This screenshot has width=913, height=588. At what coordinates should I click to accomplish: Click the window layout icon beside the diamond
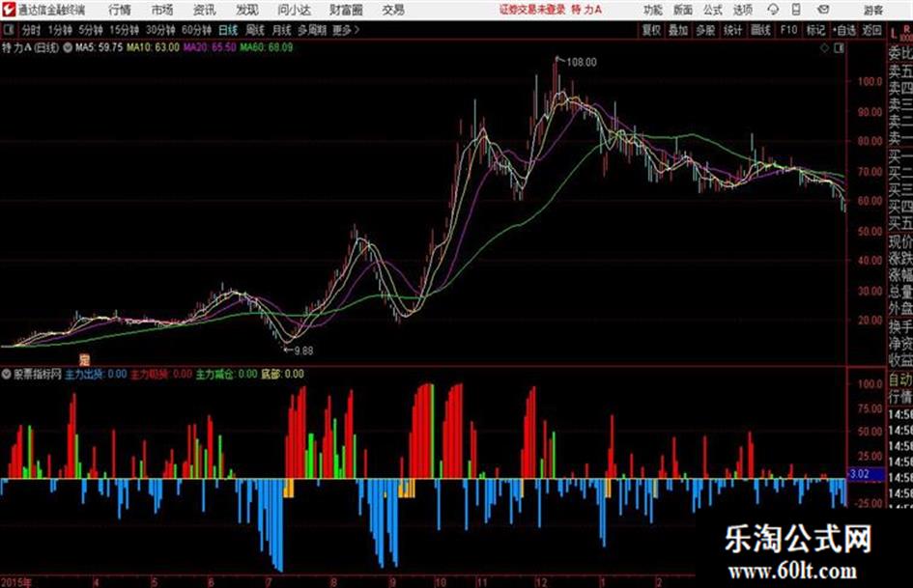point(839,48)
